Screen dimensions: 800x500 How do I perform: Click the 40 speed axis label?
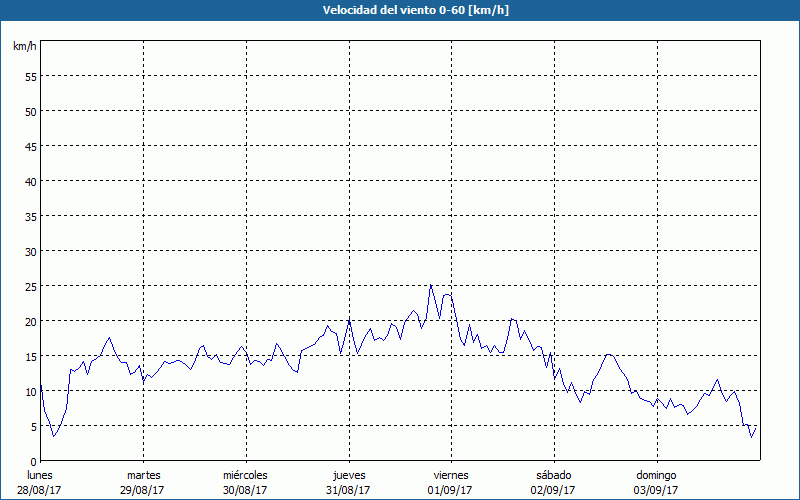pos(30,181)
